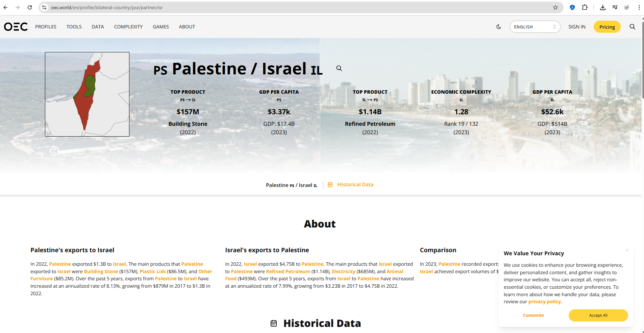Screen dimensions: 644x333
Task: Click the About section heading
Action: [320, 224]
